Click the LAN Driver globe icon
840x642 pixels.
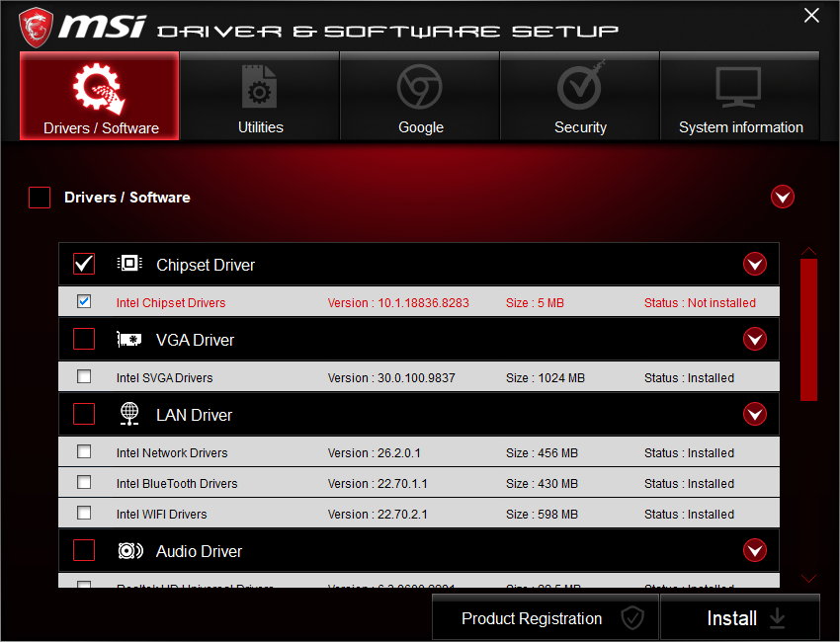coord(129,414)
